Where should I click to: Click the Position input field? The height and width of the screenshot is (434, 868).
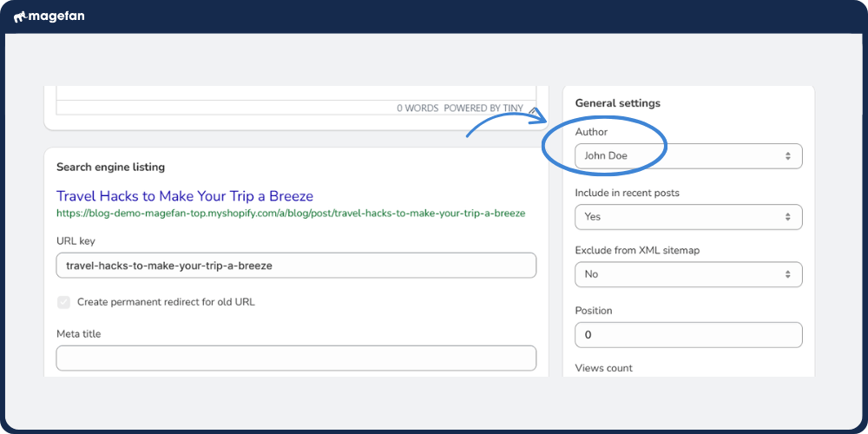(x=688, y=335)
